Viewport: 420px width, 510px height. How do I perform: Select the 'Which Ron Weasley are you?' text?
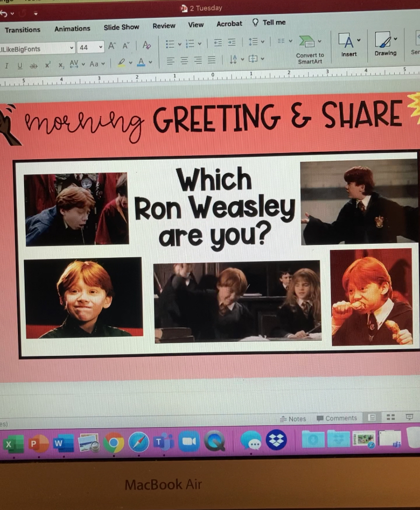pyautogui.click(x=214, y=208)
